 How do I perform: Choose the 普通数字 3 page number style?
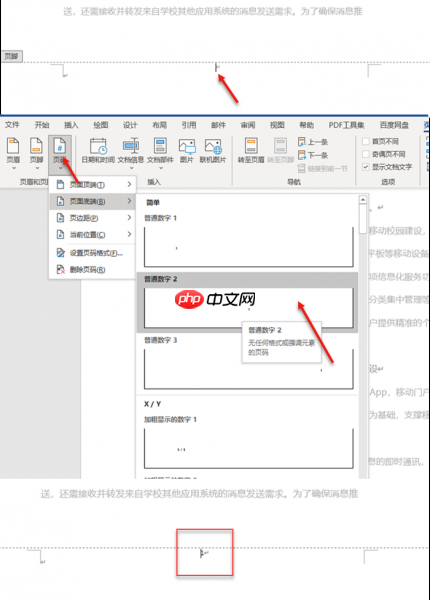pyautogui.click(x=248, y=364)
